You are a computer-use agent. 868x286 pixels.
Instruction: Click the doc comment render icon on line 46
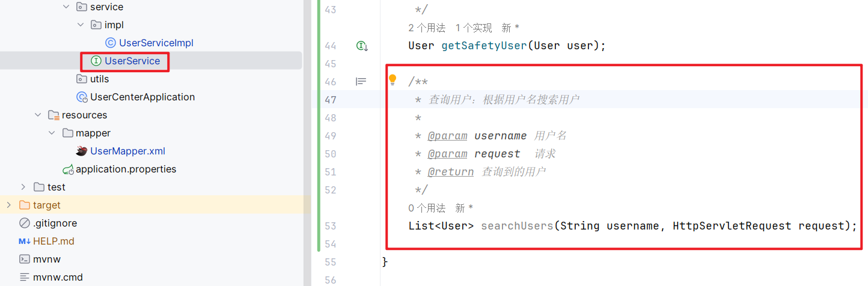361,81
